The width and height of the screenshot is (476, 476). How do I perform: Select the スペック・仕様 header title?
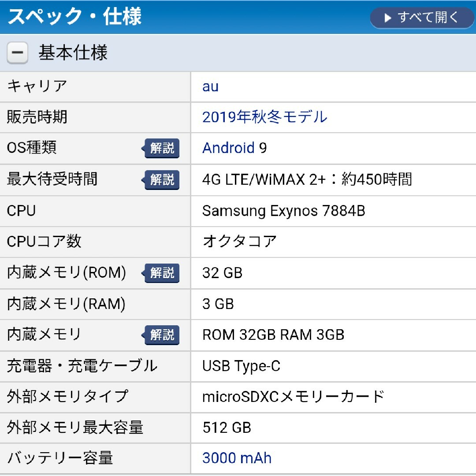tap(74, 16)
